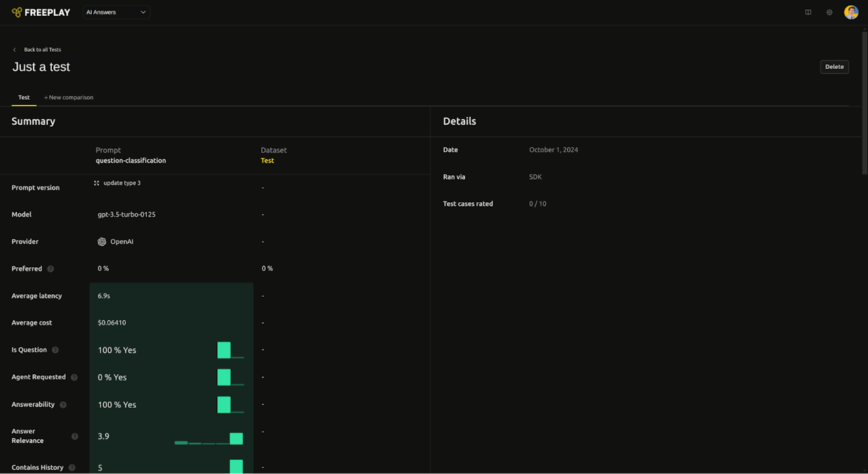Open the New comparison tab
This screenshot has height=474, width=868.
(68, 97)
